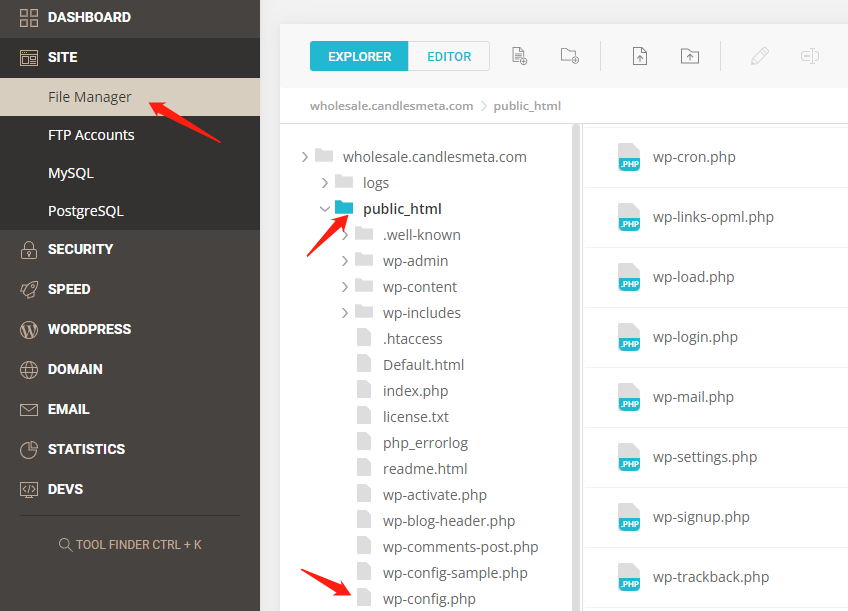Click the WordPress logo icon
Image resolution: width=848 pixels, height=611 pixels.
tap(29, 329)
